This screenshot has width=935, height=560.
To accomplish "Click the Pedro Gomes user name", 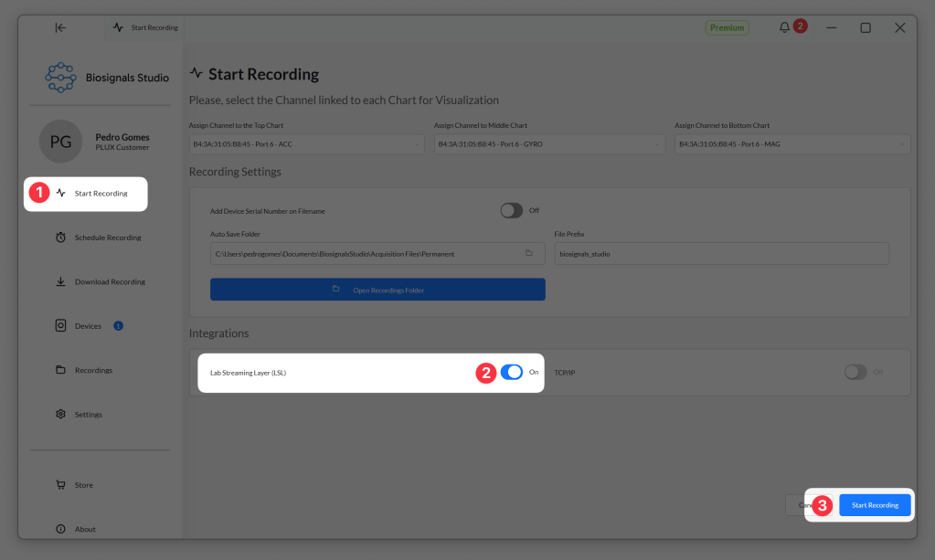I will coord(122,137).
